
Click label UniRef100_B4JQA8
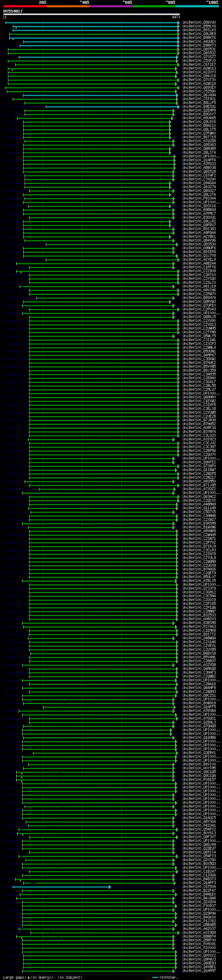[x=199, y=898]
